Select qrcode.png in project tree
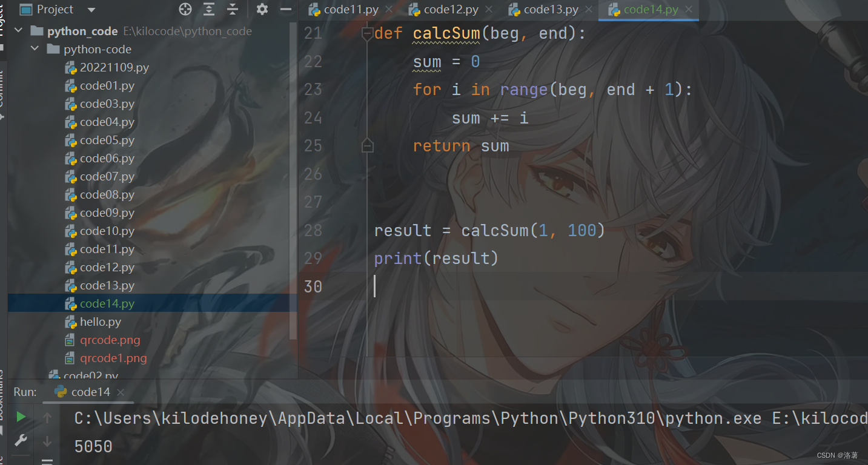This screenshot has height=465, width=868. click(x=110, y=340)
